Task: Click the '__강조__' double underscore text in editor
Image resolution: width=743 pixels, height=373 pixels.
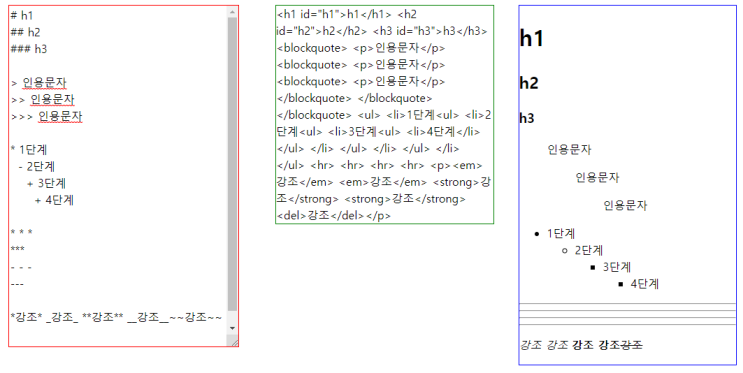Action: click(148, 317)
